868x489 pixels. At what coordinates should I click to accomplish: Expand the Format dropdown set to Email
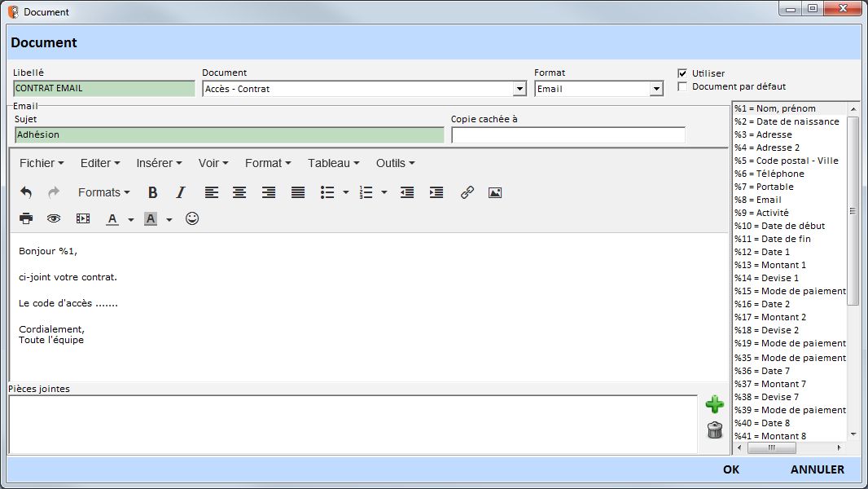tap(656, 89)
